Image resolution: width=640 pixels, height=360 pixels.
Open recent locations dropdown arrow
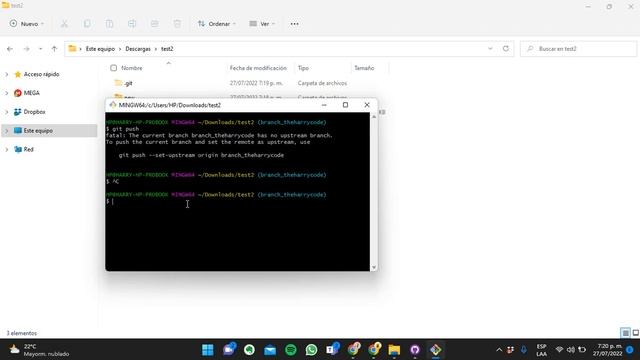(x=40, y=49)
